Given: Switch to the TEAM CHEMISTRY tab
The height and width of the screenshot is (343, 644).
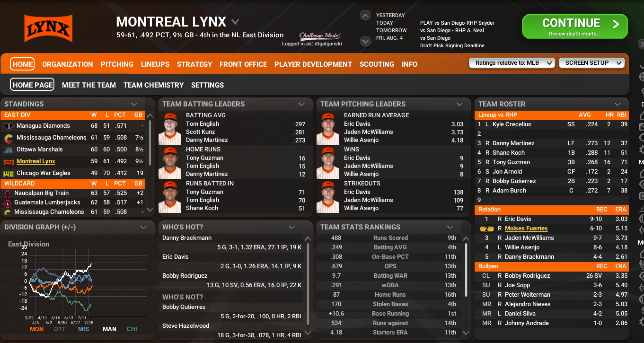Looking at the screenshot, I should tap(153, 85).
